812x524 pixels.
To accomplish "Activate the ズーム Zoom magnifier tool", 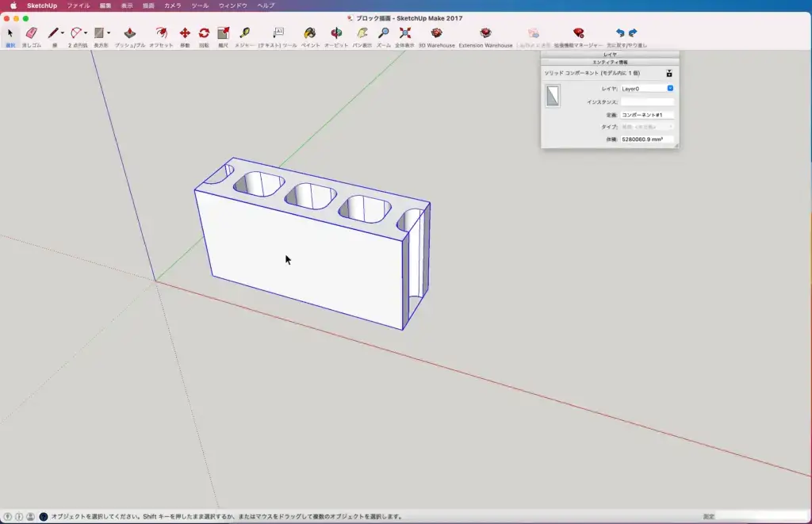I will point(384,33).
